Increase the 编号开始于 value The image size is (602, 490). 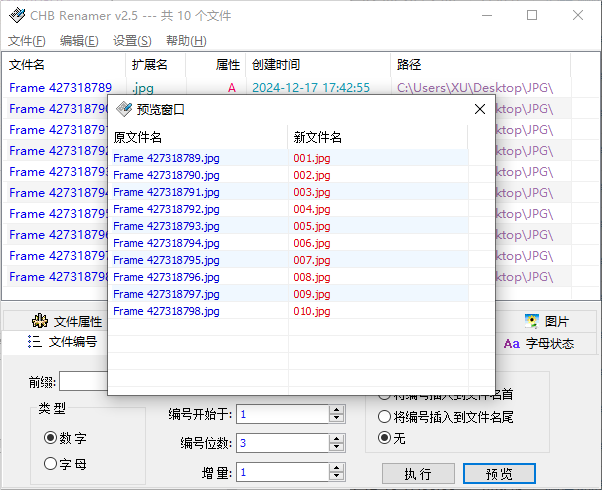[337, 410]
